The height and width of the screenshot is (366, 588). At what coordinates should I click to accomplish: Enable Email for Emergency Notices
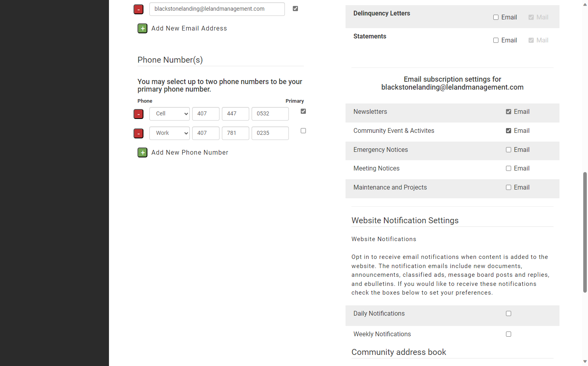[508, 150]
